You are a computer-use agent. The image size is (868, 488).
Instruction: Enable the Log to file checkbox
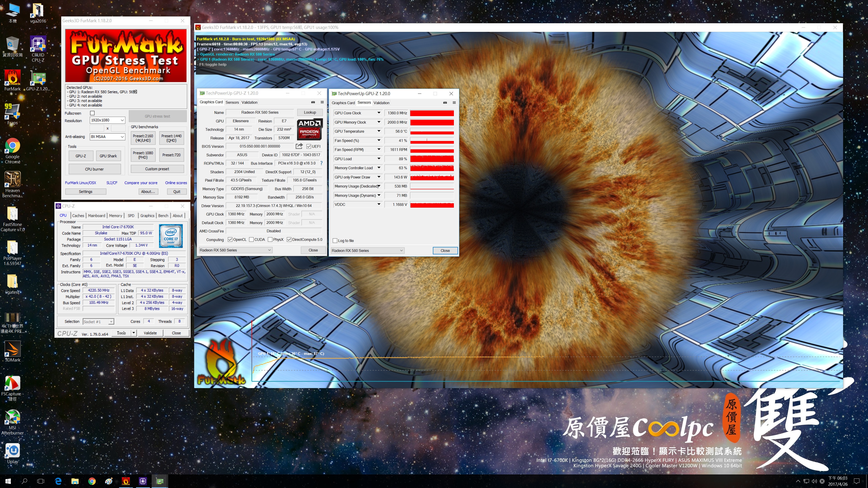(x=335, y=240)
